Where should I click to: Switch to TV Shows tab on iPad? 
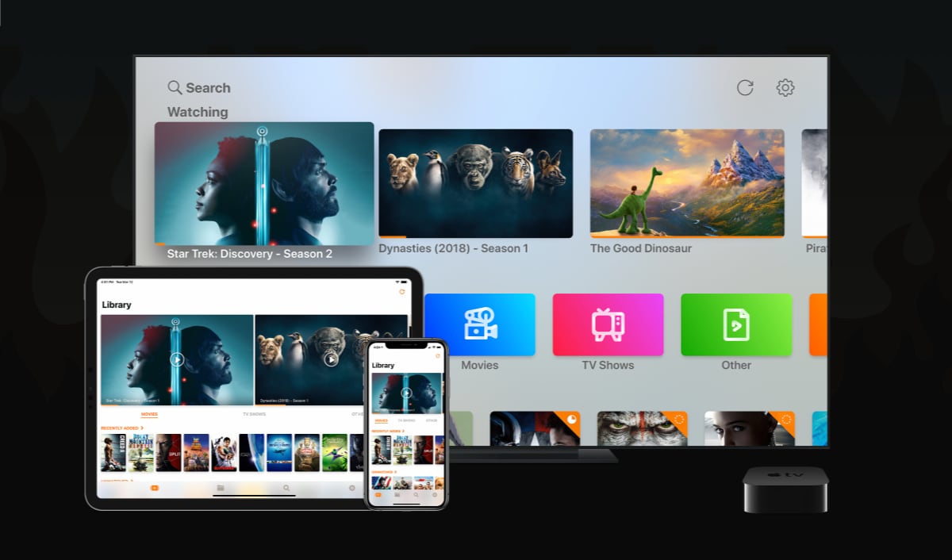pyautogui.click(x=254, y=414)
